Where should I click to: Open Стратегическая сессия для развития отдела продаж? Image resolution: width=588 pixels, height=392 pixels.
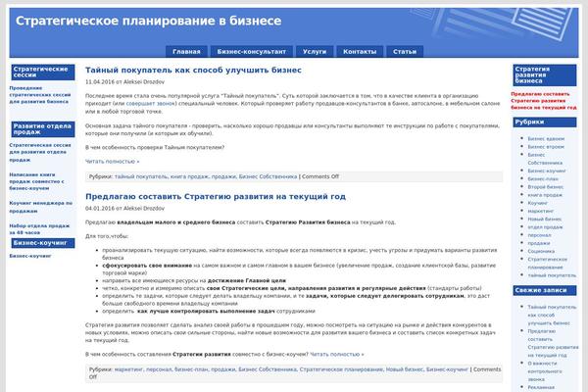[40, 152]
